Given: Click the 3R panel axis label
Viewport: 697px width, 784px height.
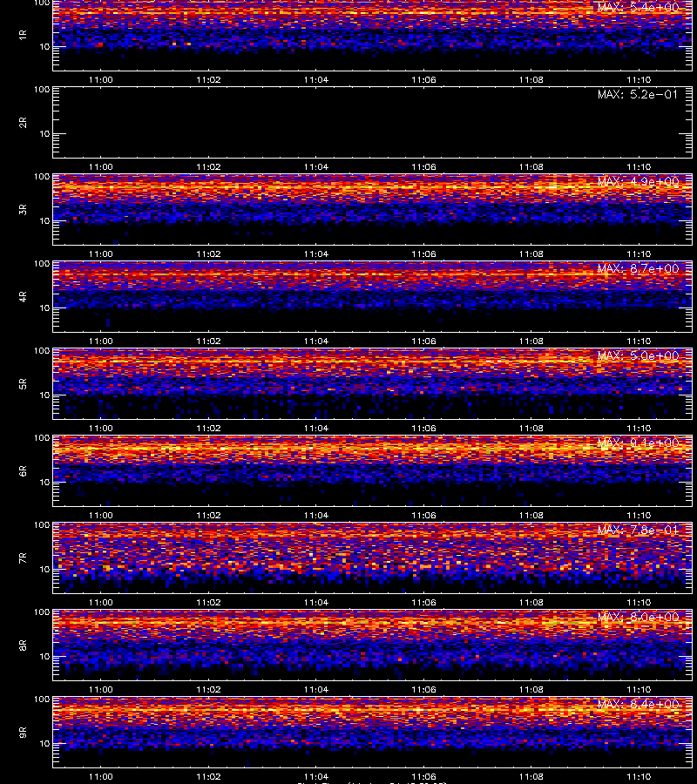Looking at the screenshot, I should (23, 209).
